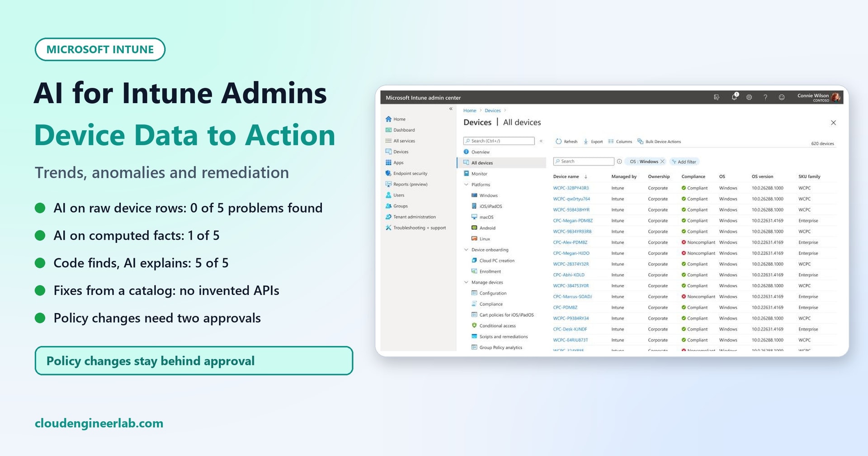Open the feedback smiley icon

(x=782, y=97)
